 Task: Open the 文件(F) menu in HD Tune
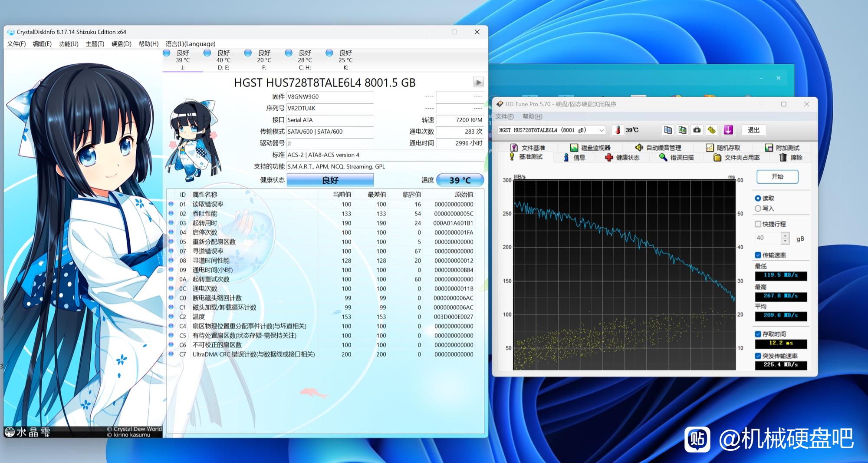pyautogui.click(x=504, y=116)
